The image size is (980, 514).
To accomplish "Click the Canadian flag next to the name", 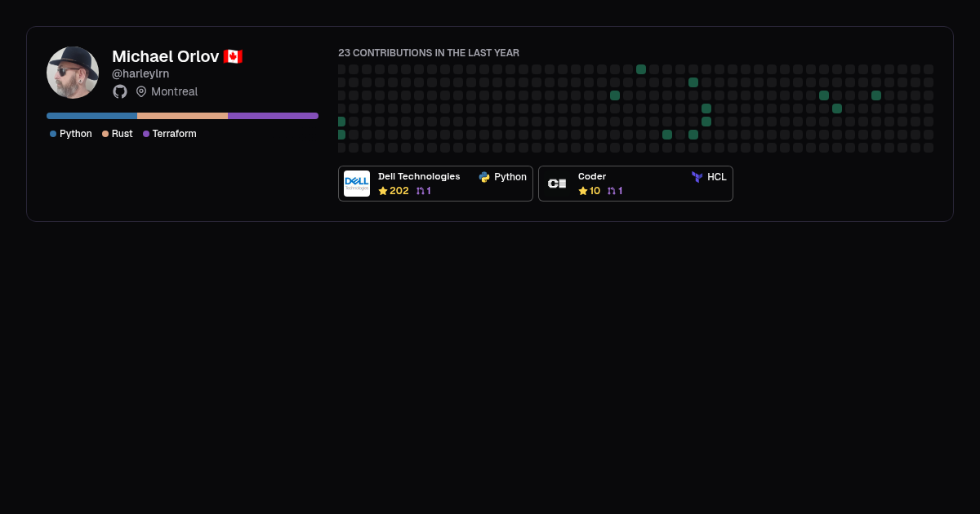I will (x=233, y=56).
